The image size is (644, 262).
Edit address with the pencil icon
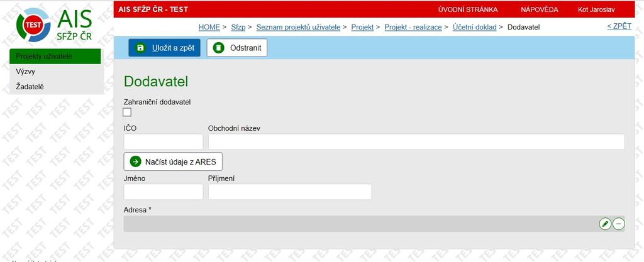pyautogui.click(x=604, y=224)
